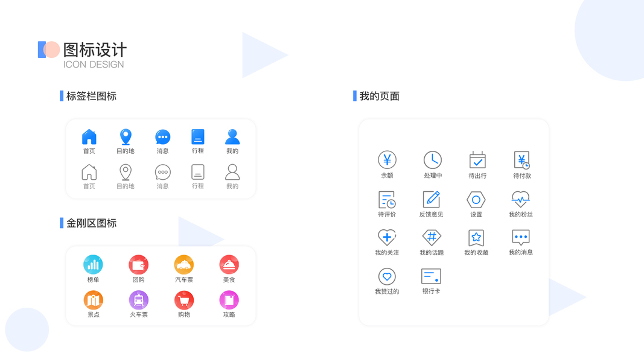Click the 我赞过的 heart circle icon

pos(387,277)
